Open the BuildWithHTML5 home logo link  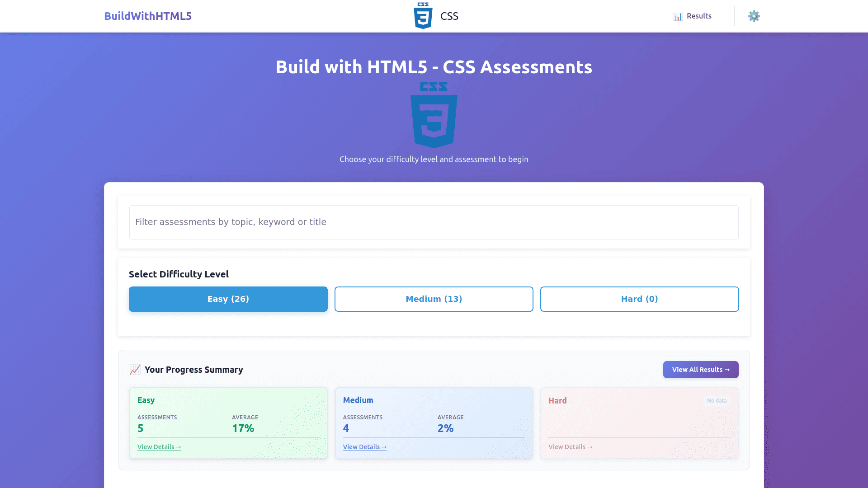tap(148, 16)
